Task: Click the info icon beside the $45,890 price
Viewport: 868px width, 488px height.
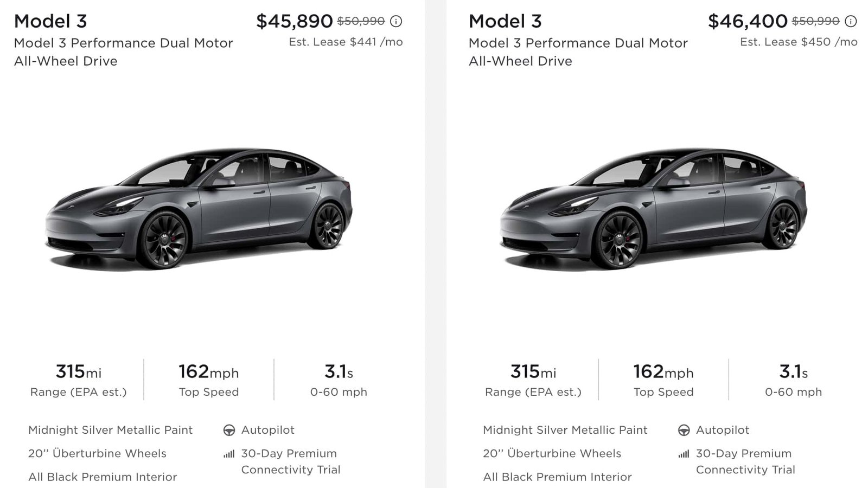Action: [x=397, y=22]
